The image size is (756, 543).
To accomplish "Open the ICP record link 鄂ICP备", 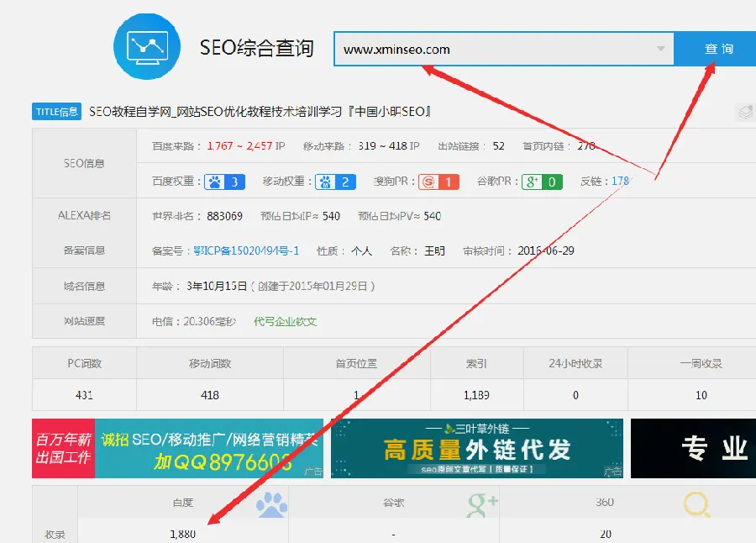I will (x=246, y=251).
